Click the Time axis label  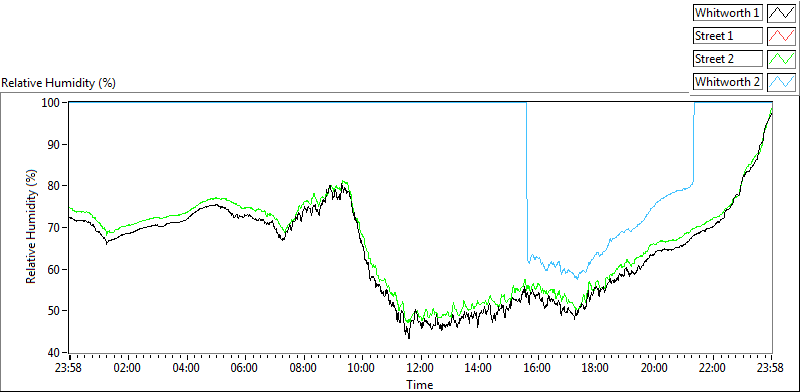(x=420, y=384)
